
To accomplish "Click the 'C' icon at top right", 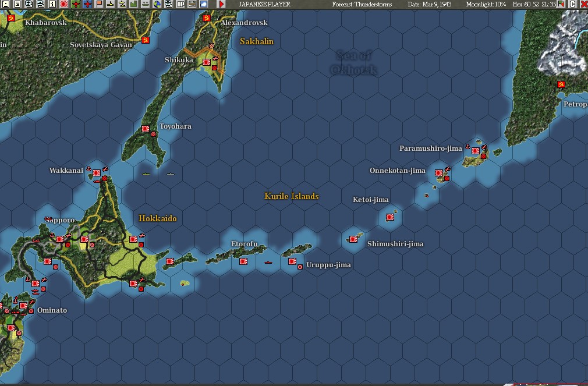I will tap(573, 4).
